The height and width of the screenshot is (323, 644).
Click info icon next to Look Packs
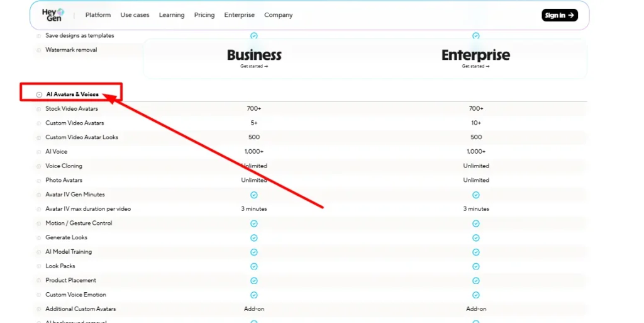pos(39,266)
